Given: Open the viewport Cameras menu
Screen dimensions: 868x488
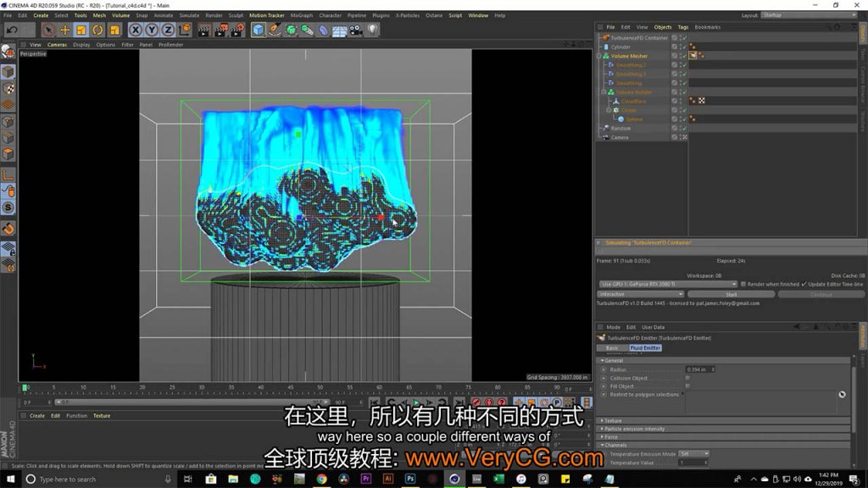Looking at the screenshot, I should 57,45.
